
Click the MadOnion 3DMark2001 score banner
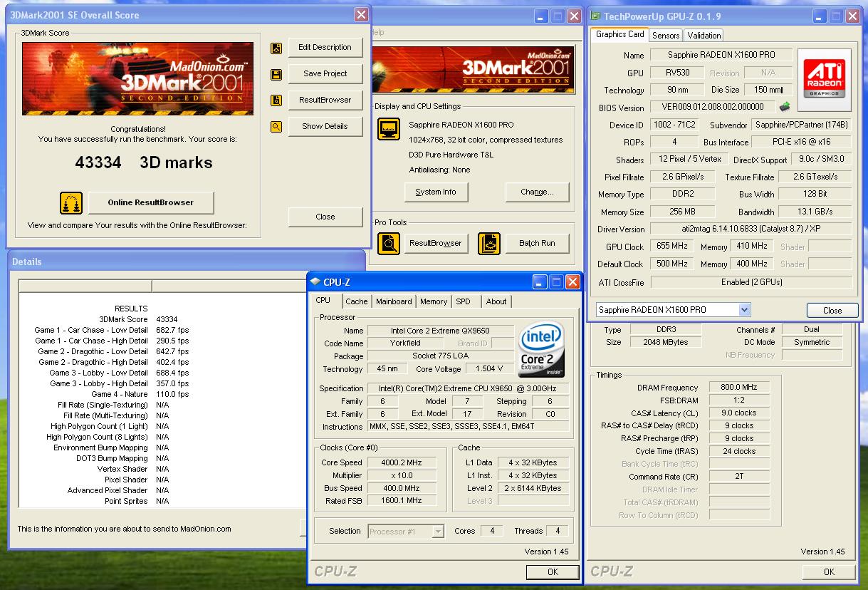(x=138, y=78)
